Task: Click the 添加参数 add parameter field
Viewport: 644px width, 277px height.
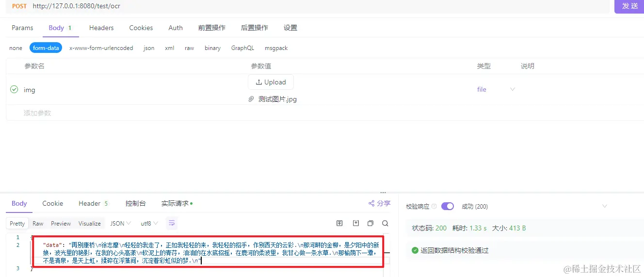Action: [37, 113]
